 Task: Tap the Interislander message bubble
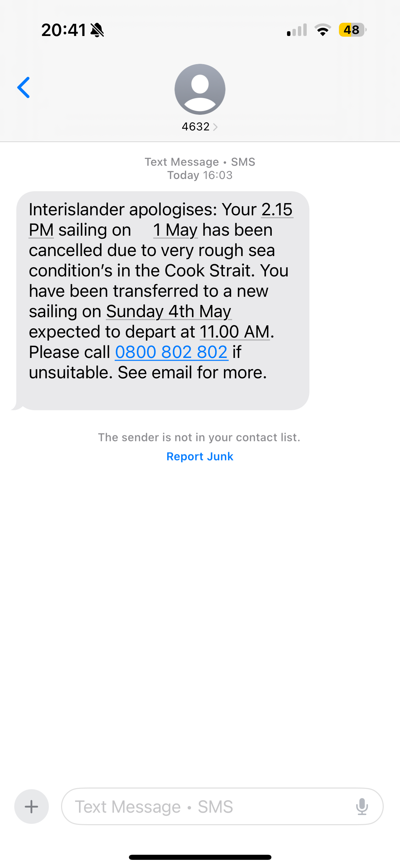point(163,301)
